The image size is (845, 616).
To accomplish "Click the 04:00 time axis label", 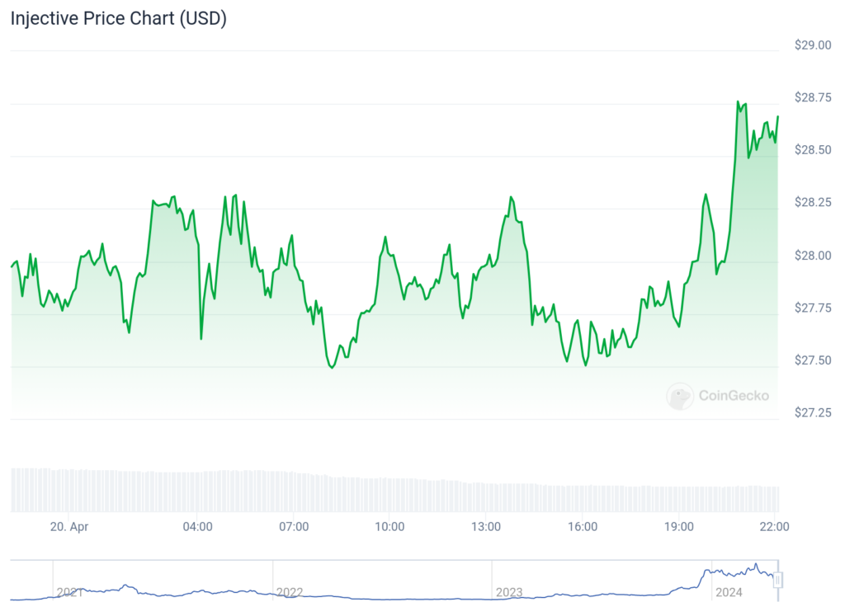I will (198, 527).
